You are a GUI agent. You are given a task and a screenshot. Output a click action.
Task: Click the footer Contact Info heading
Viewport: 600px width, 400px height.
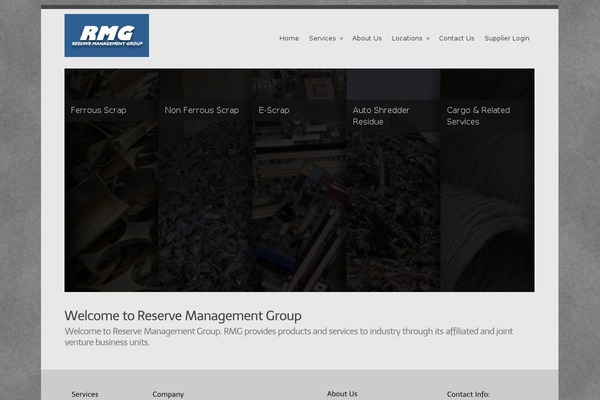click(x=468, y=394)
